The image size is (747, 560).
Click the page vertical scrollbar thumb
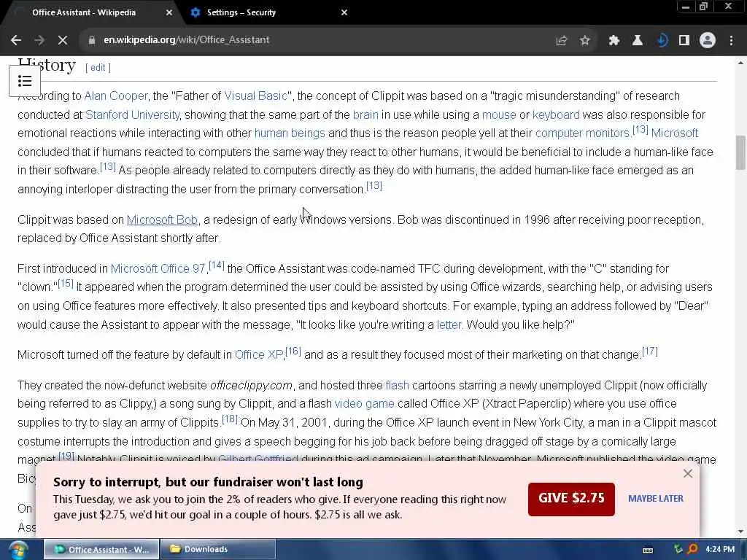[740, 152]
